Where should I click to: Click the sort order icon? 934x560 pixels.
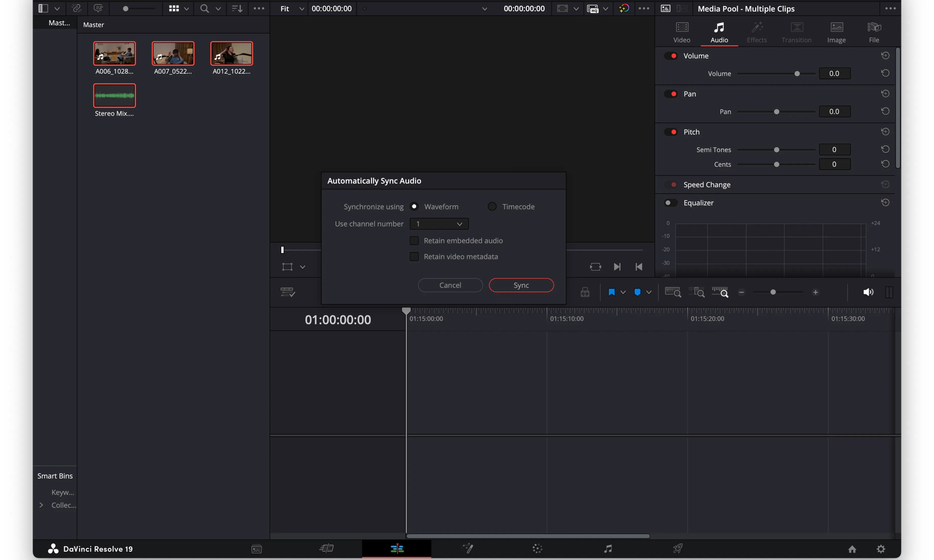237,8
